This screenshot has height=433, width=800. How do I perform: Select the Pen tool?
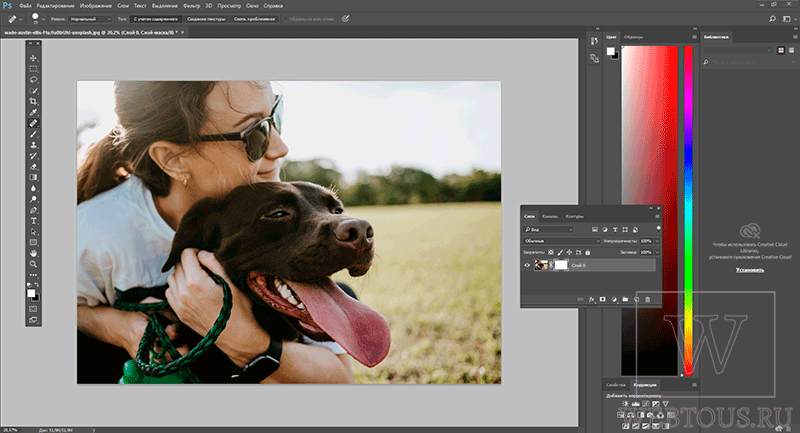[33, 210]
